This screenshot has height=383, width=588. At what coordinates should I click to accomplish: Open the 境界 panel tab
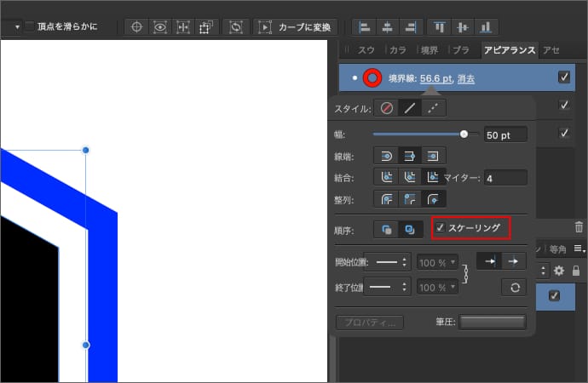pyautogui.click(x=430, y=50)
